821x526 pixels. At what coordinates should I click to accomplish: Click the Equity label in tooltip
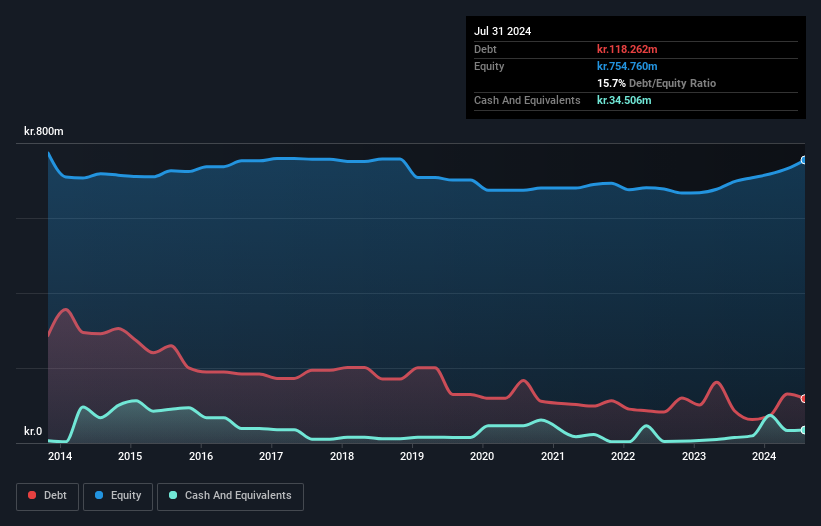tap(489, 66)
